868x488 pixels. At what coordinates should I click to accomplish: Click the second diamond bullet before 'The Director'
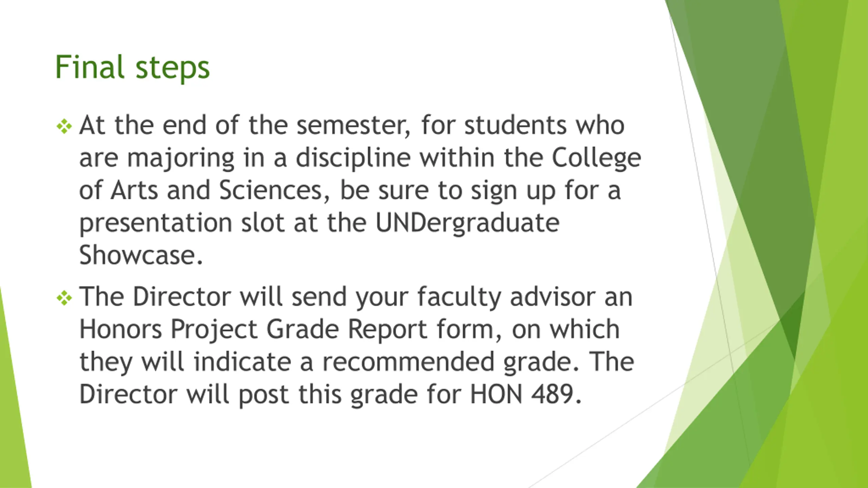[x=64, y=298]
